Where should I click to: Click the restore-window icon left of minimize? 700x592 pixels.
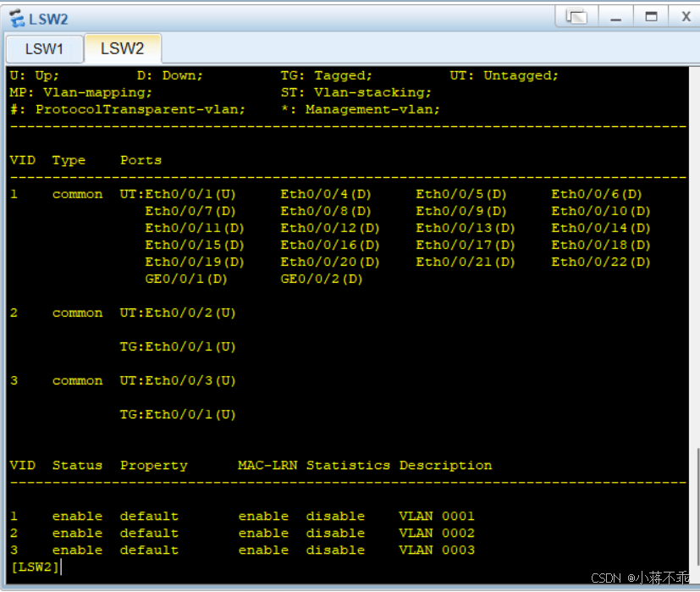[576, 17]
